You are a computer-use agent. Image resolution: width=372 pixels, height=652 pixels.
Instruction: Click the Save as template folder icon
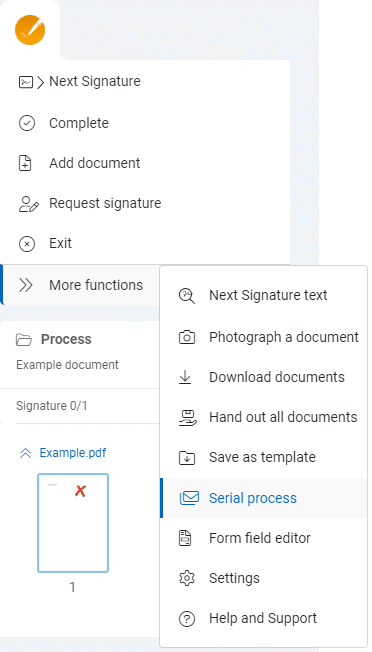pyautogui.click(x=187, y=458)
